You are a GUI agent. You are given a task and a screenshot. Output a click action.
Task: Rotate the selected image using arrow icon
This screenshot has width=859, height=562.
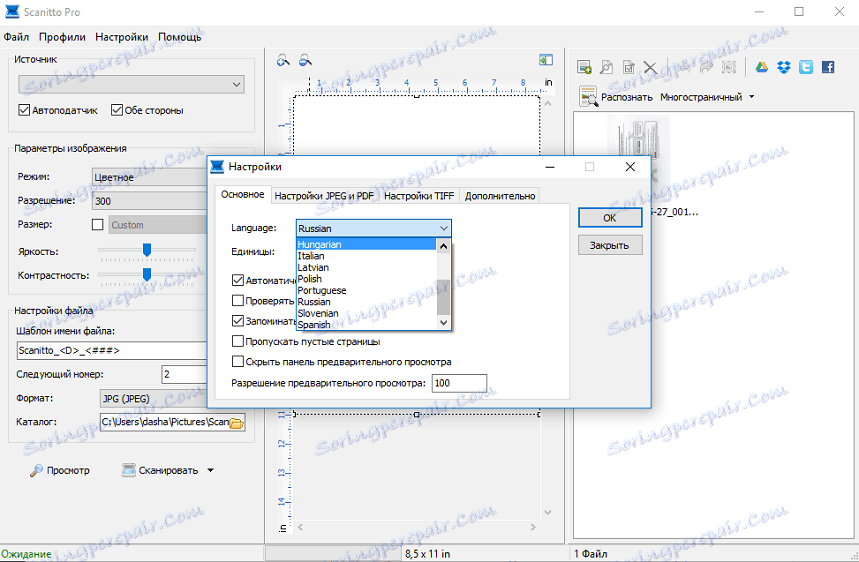pos(707,67)
